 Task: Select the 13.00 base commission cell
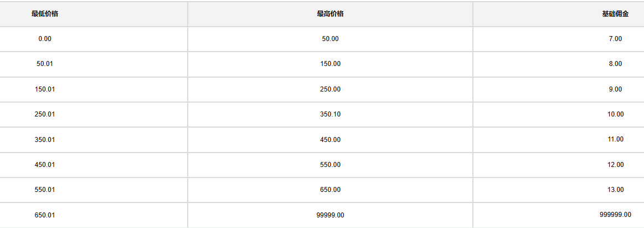(615, 190)
